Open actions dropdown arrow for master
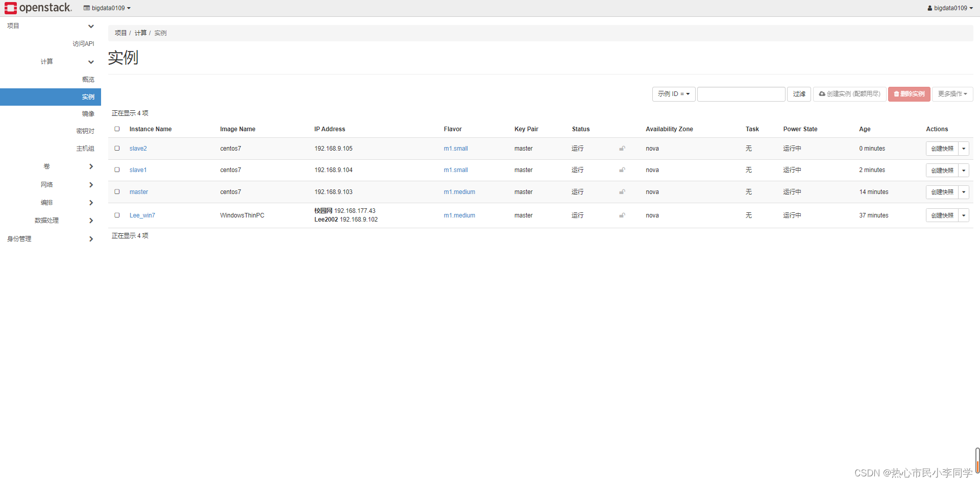 click(x=964, y=192)
